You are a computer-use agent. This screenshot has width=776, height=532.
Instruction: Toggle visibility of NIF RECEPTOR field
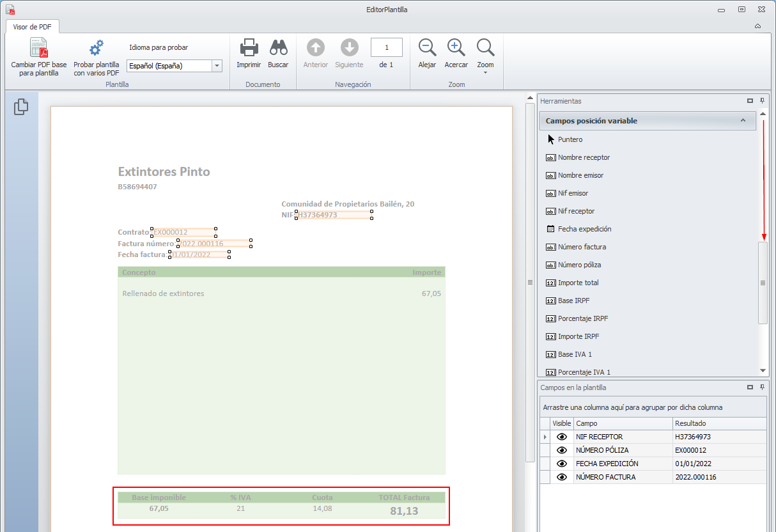[x=562, y=437]
